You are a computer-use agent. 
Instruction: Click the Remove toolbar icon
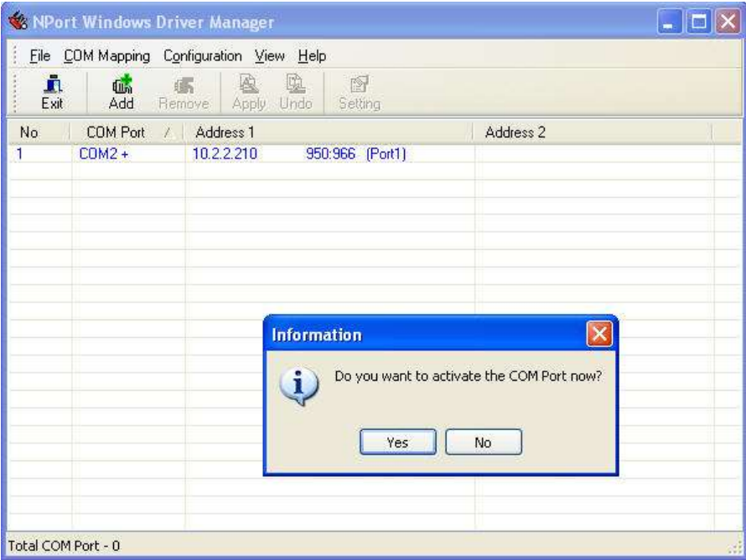(x=184, y=93)
